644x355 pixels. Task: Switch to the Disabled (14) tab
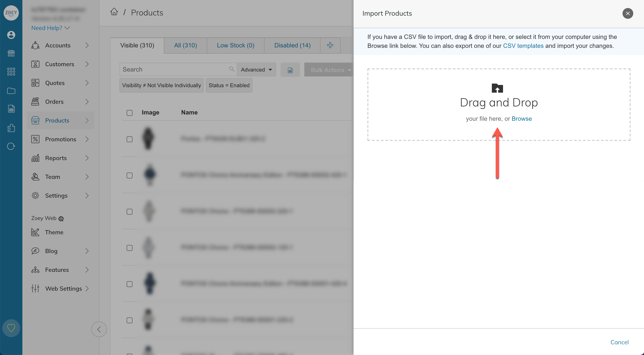click(292, 45)
